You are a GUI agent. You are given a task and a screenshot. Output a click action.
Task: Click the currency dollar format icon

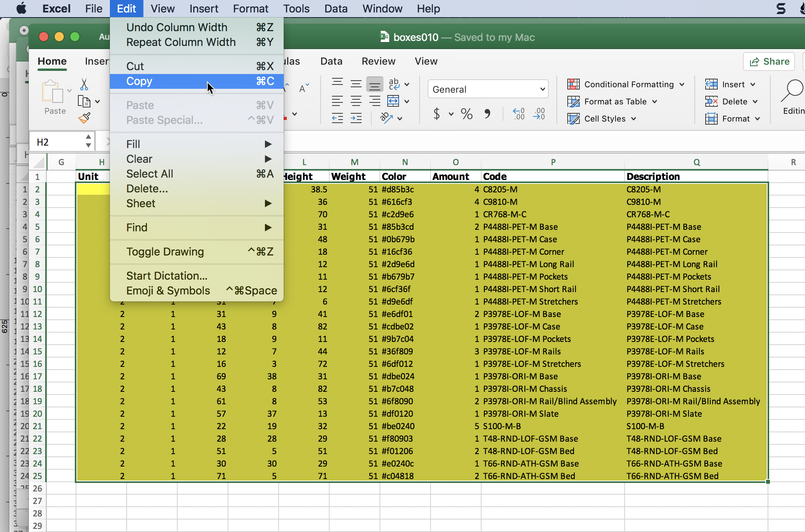tap(437, 114)
